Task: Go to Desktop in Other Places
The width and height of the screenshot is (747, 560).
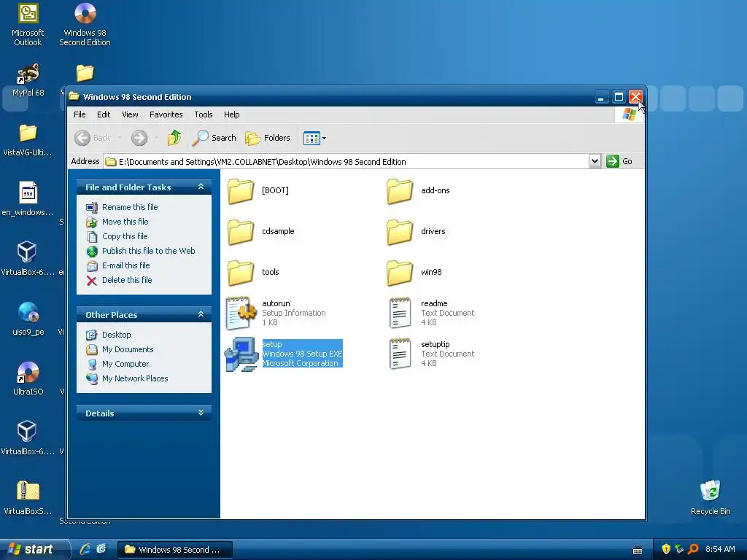Action: click(116, 335)
